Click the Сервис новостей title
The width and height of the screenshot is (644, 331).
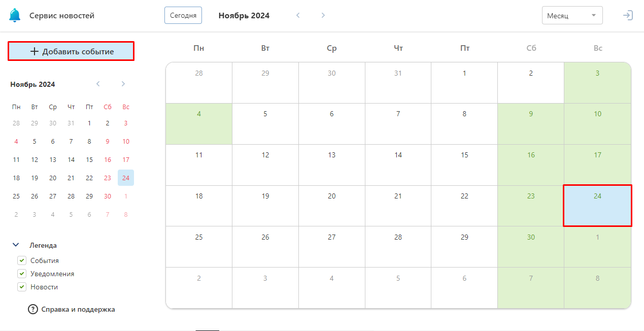pyautogui.click(x=62, y=16)
